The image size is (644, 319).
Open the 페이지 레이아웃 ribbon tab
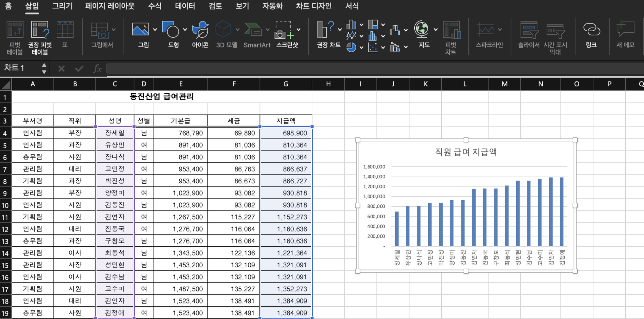click(110, 6)
